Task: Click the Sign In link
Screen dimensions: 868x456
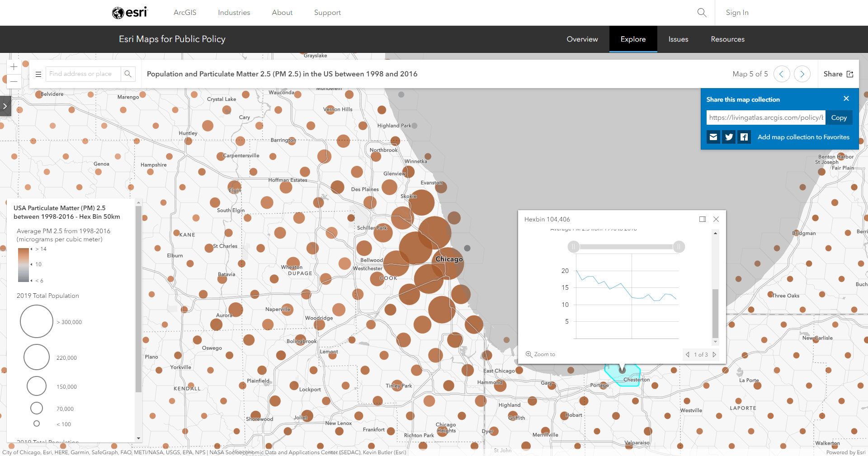Action: click(x=737, y=13)
